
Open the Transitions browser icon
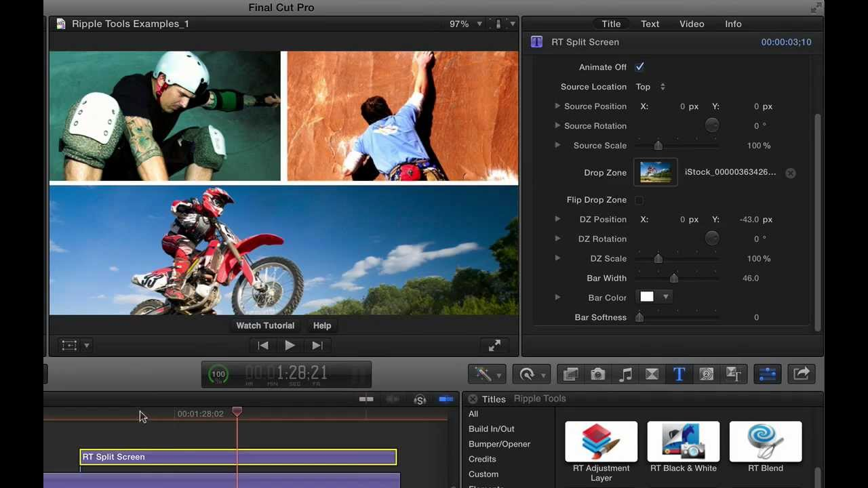tap(652, 374)
